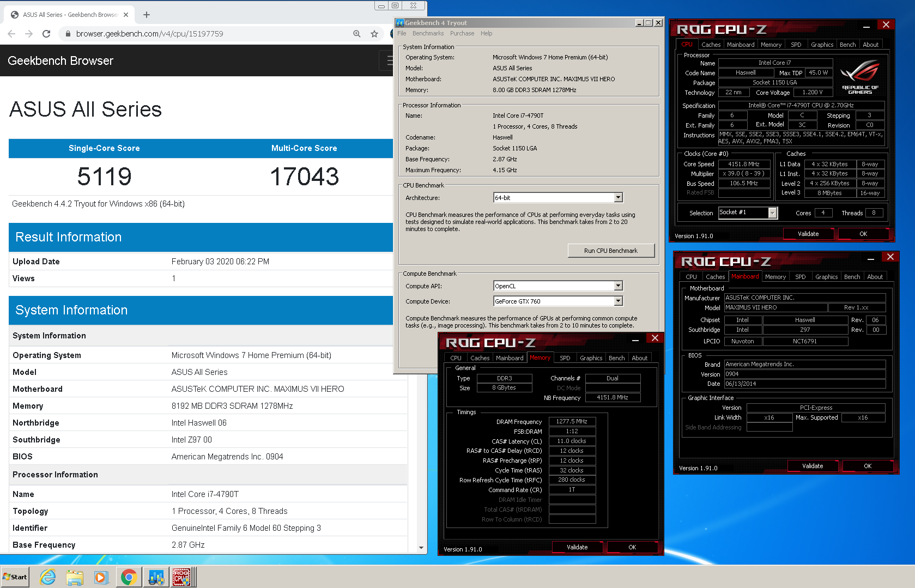Click Validate in the top CPU-Z window
Image resolution: width=915 pixels, height=588 pixels.
[x=808, y=234]
